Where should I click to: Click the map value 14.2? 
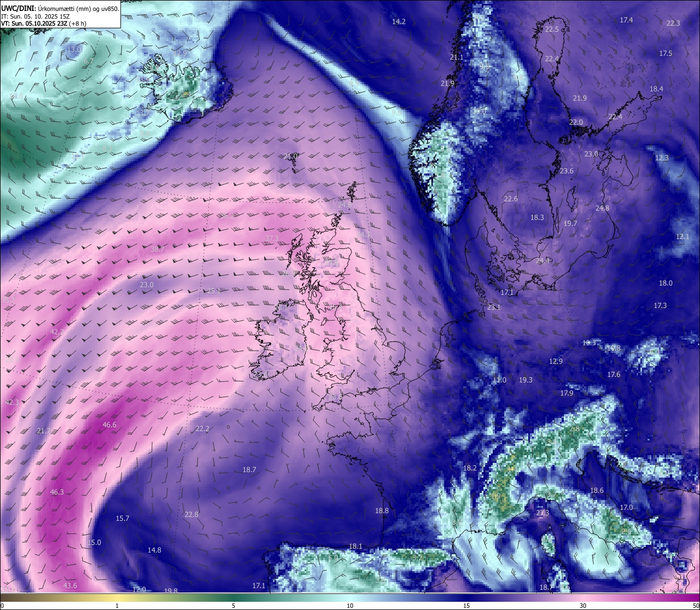[x=399, y=22]
